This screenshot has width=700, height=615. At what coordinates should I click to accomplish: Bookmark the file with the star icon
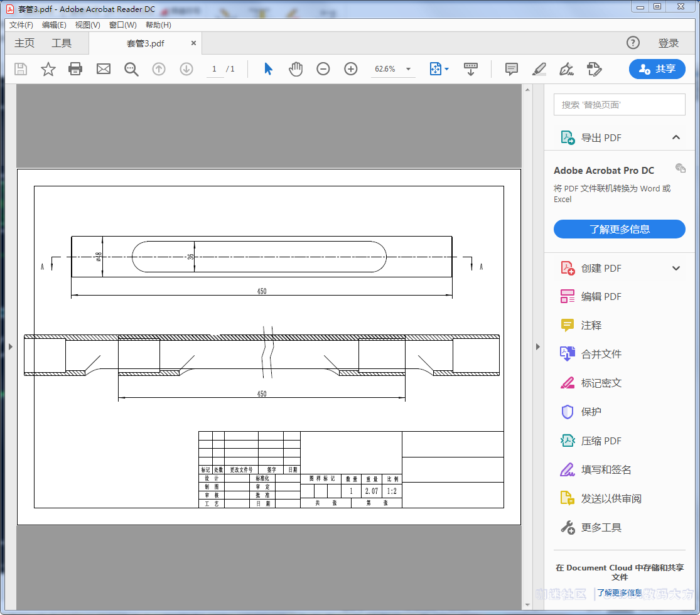48,69
